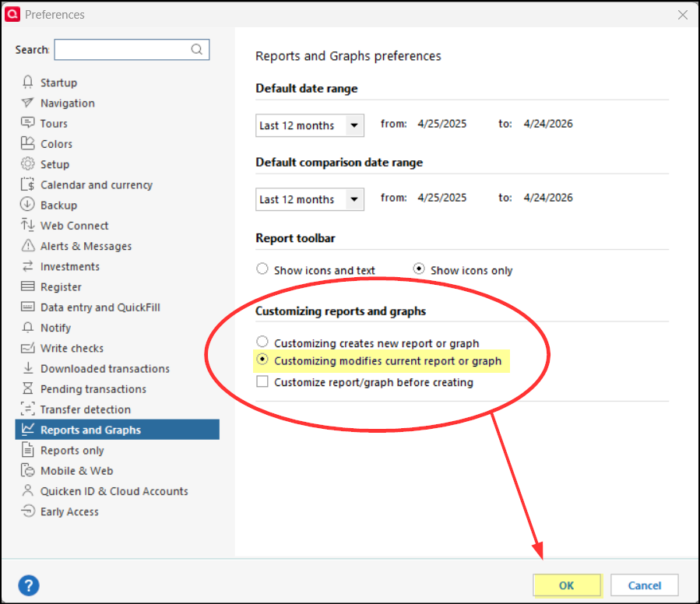Choose Customizing creates new report or graph
Screen dimensions: 700x604
(x=262, y=342)
